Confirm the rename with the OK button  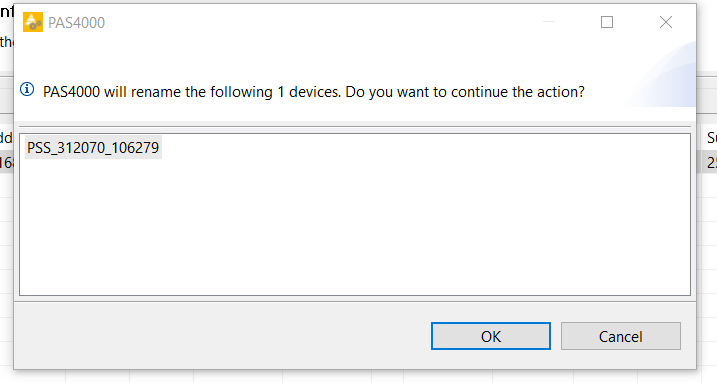[x=491, y=336]
